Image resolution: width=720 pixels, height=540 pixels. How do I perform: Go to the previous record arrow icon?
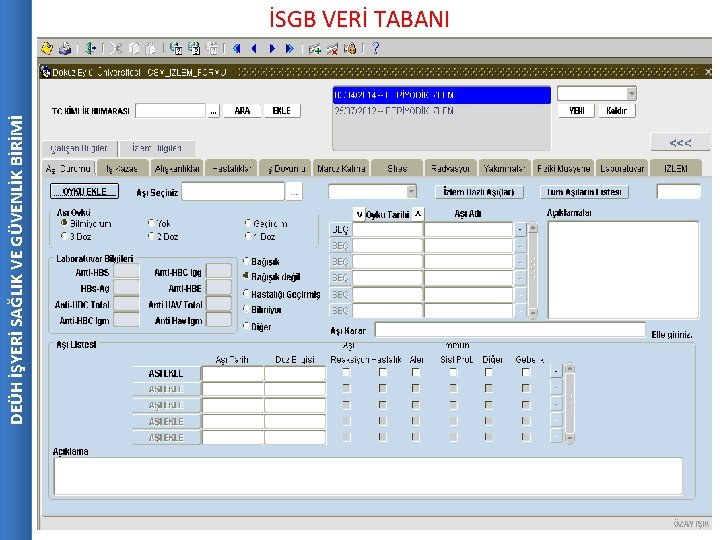pyautogui.click(x=254, y=48)
